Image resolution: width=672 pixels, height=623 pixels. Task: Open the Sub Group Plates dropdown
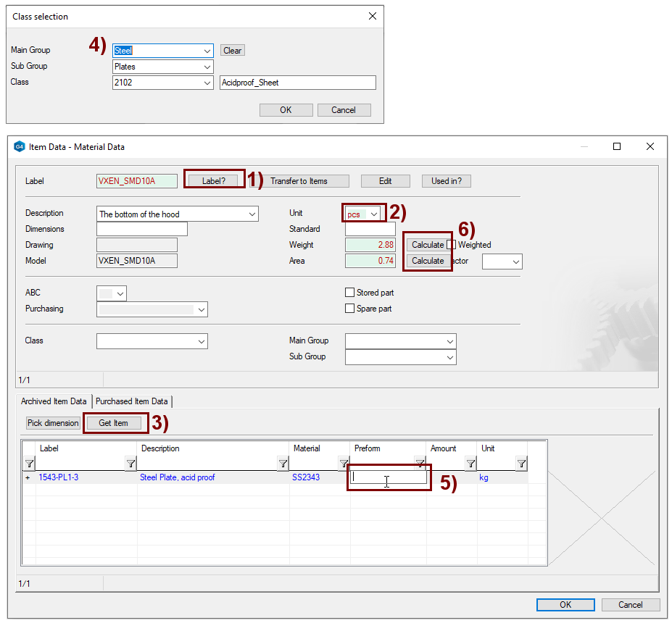(207, 67)
